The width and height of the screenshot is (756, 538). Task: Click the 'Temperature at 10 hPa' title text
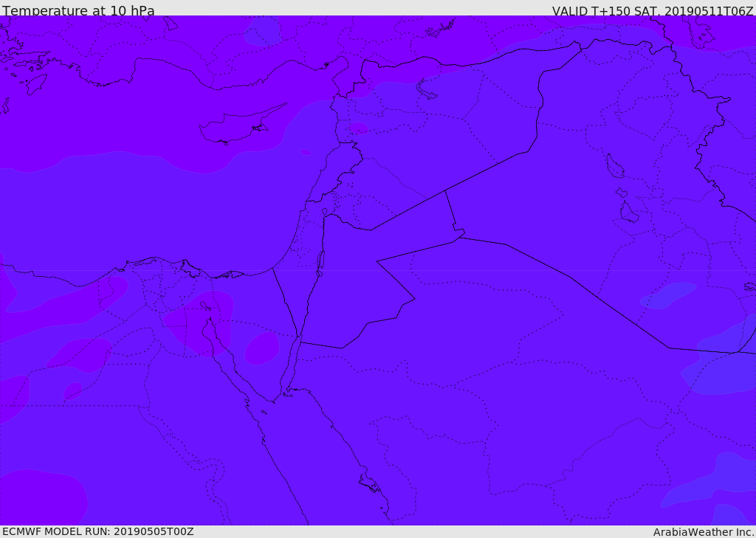pyautogui.click(x=78, y=10)
